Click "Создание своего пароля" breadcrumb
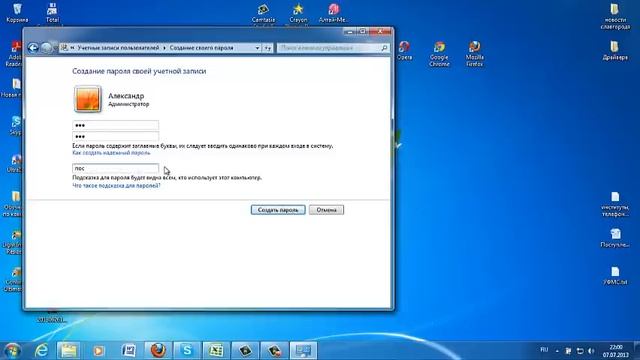The width and height of the screenshot is (640, 360). (201, 48)
